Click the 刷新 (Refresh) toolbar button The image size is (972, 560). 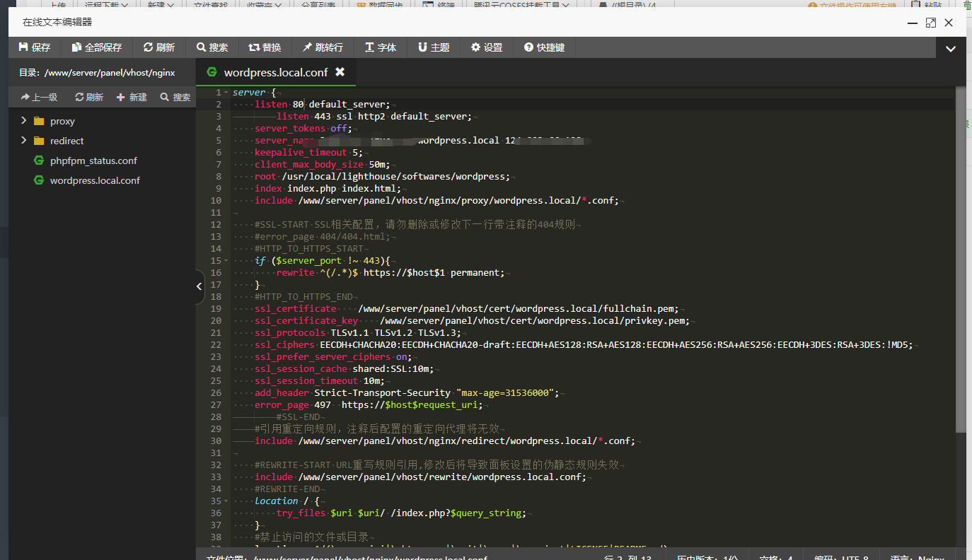click(158, 47)
